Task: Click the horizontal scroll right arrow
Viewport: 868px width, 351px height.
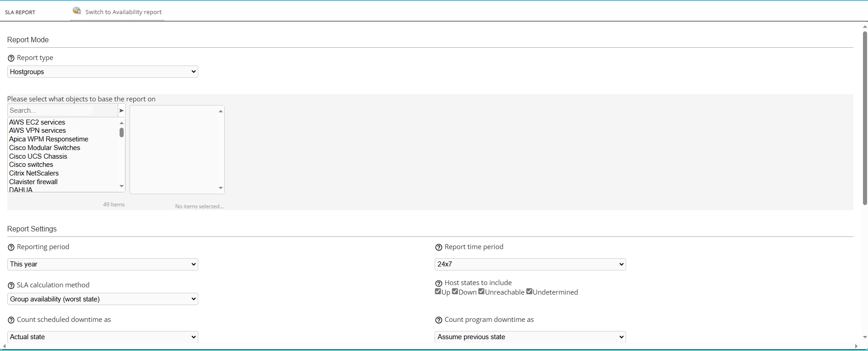Action: [857, 346]
